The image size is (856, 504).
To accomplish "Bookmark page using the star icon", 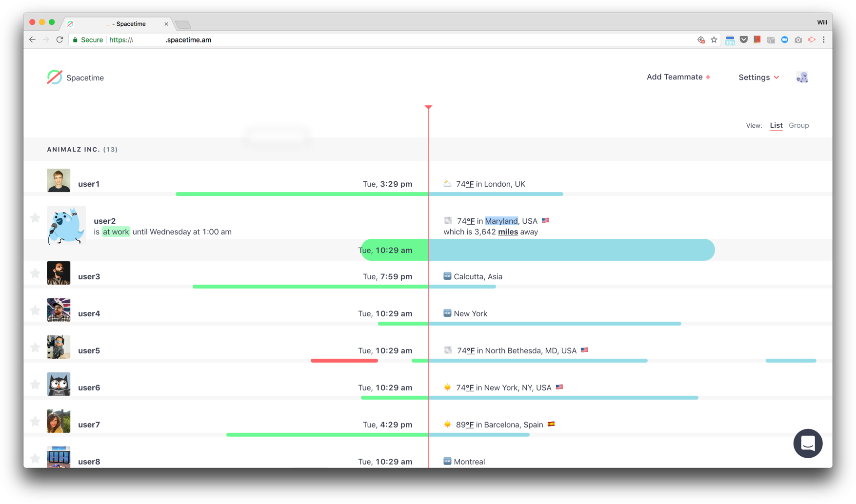I will pyautogui.click(x=714, y=40).
